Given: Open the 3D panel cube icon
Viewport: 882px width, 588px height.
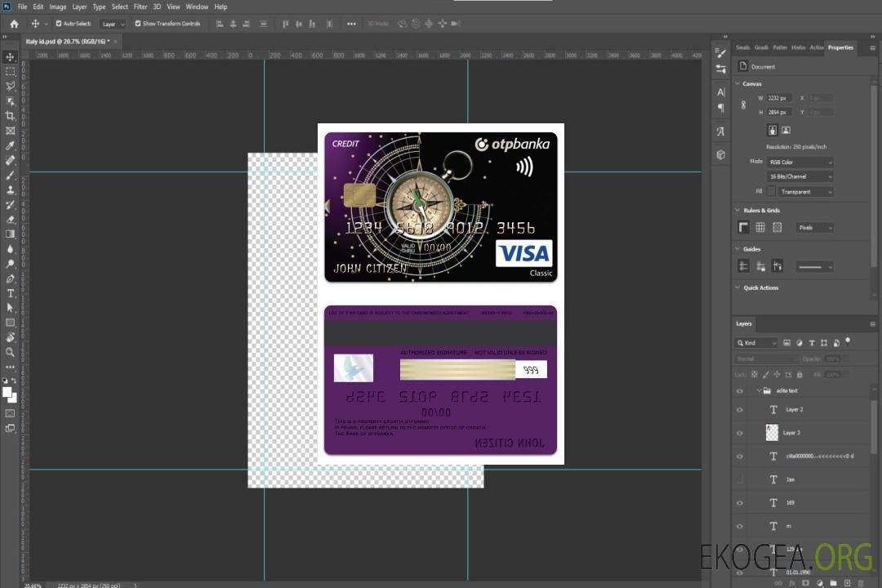Looking at the screenshot, I should point(721,154).
